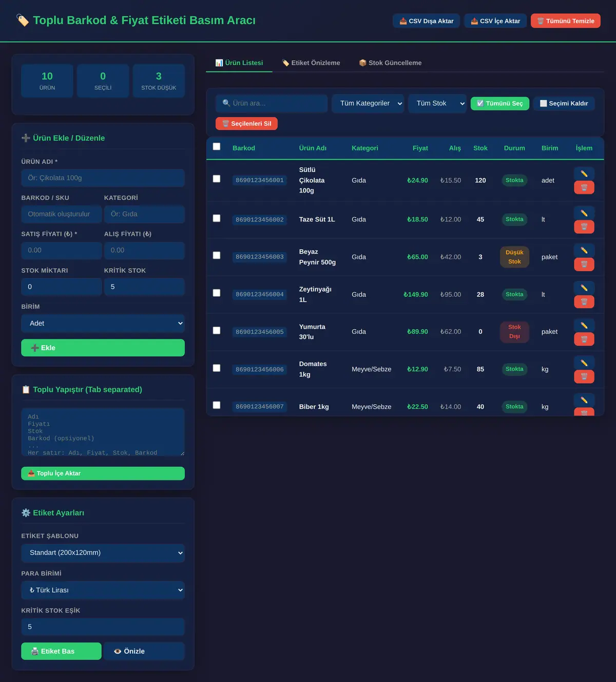616x682 pixels.
Task: Edit the Zeytinyağı 1L product
Action: (x=584, y=288)
